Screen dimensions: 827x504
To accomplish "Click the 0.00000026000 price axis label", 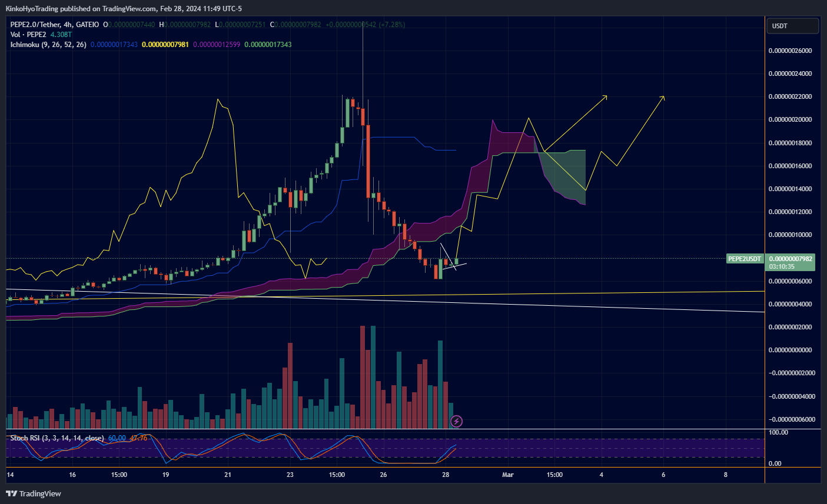I will (x=791, y=51).
